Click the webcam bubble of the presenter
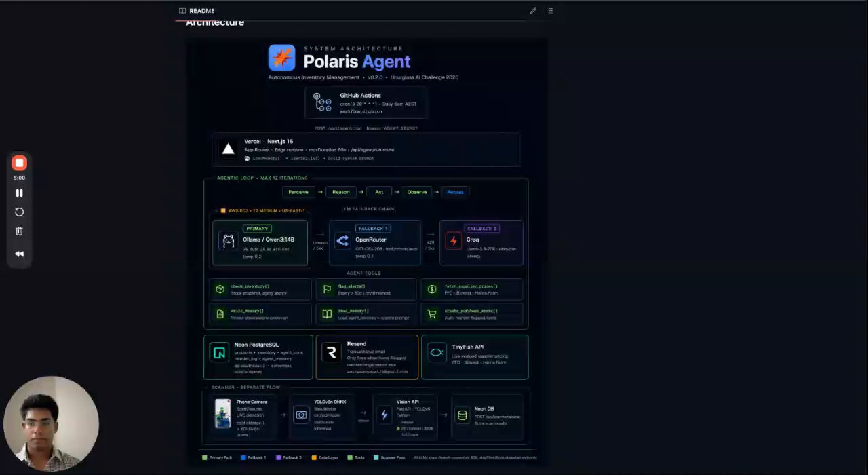868x475 pixels. [51, 424]
